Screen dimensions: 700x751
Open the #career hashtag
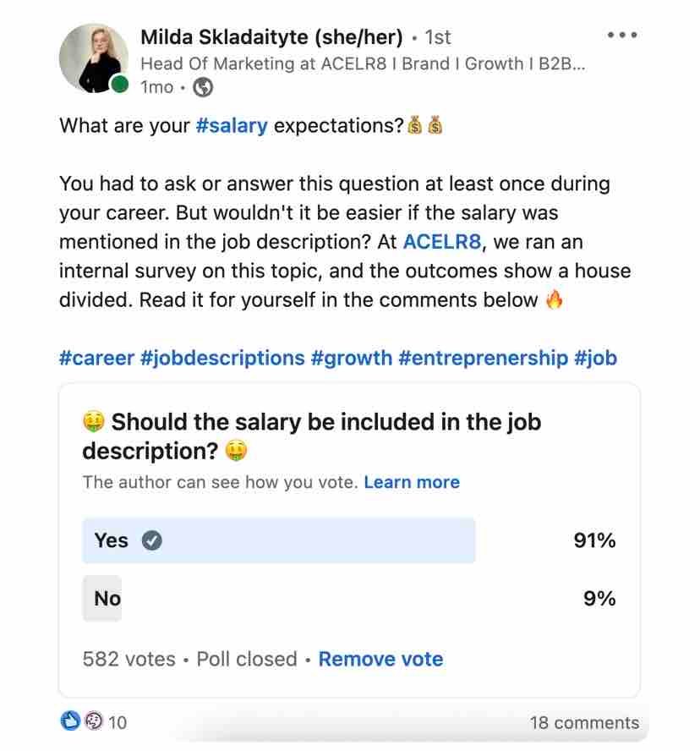pyautogui.click(x=96, y=358)
